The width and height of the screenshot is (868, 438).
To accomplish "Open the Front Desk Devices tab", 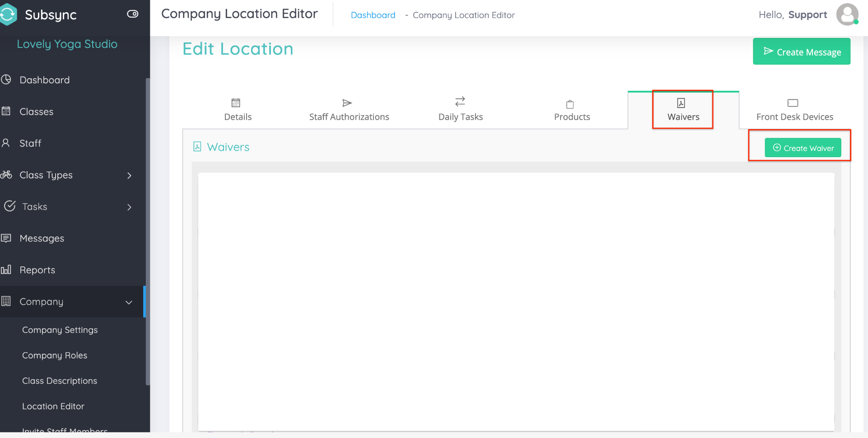I will [794, 110].
